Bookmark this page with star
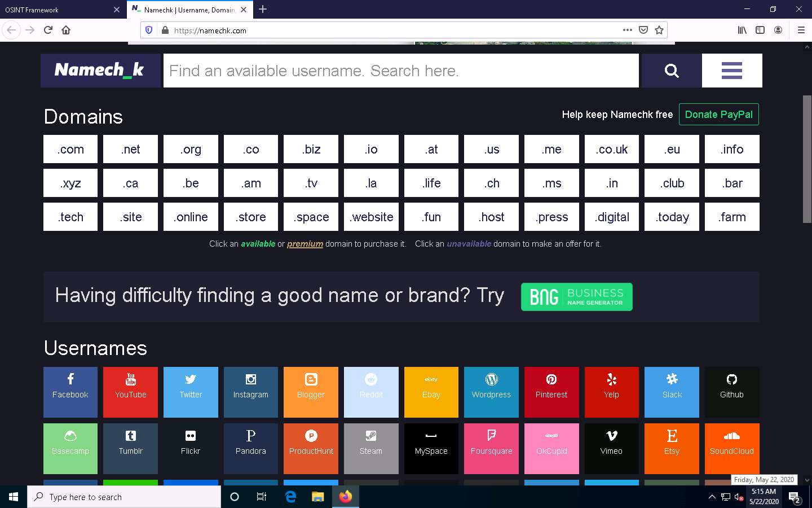This screenshot has height=508, width=812. point(659,30)
